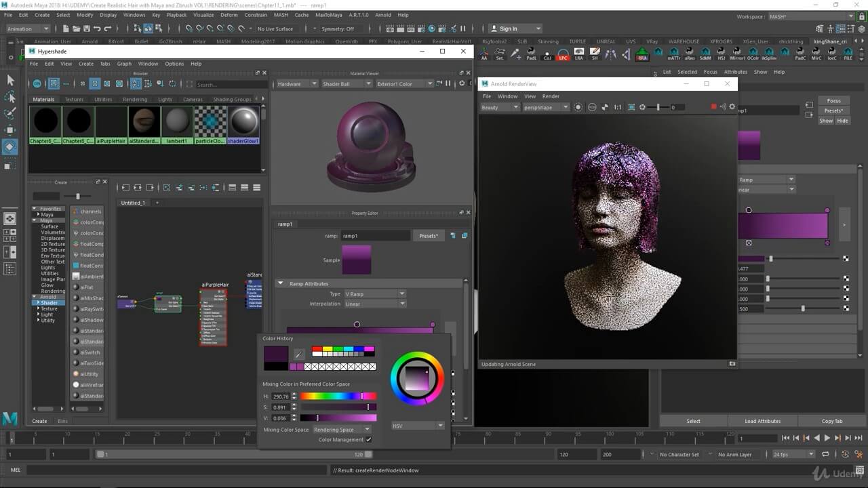Choose the Paint Selection tool

10,113
